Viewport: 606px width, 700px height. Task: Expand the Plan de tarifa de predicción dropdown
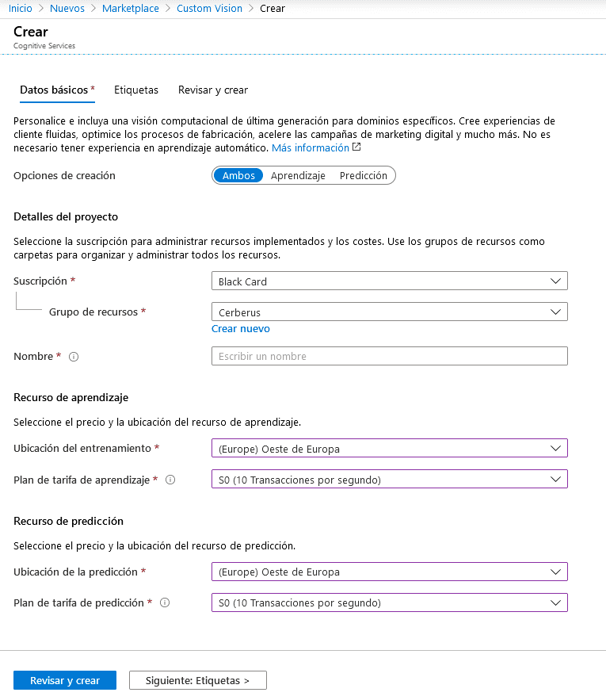(390, 602)
